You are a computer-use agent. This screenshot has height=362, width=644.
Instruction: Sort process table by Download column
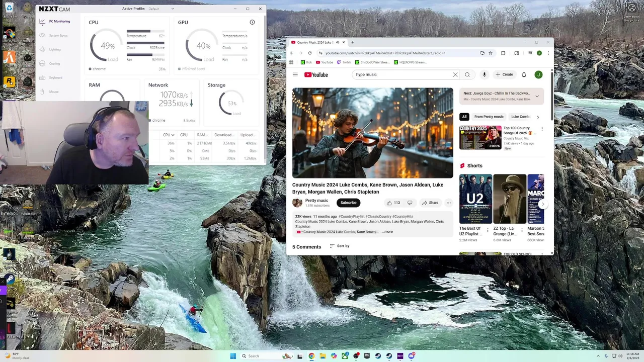click(x=224, y=135)
